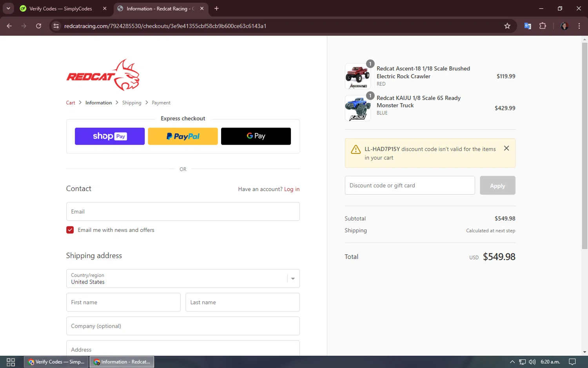This screenshot has width=588, height=368.
Task: Select the Shipping breadcrumb step
Action: point(132,103)
